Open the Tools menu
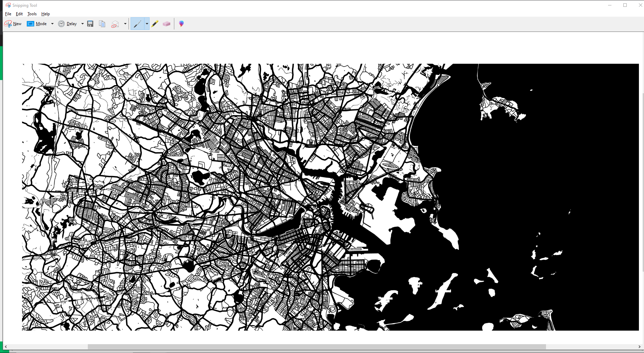The height and width of the screenshot is (353, 644). (32, 14)
